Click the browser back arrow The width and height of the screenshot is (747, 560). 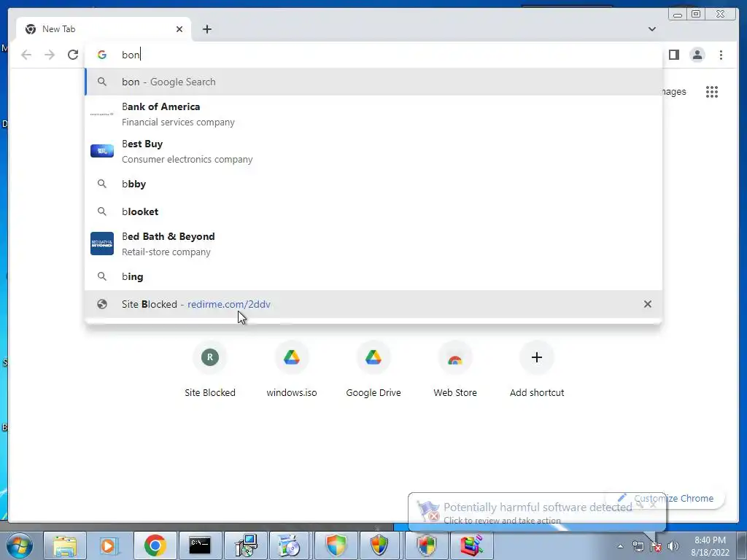(x=26, y=55)
